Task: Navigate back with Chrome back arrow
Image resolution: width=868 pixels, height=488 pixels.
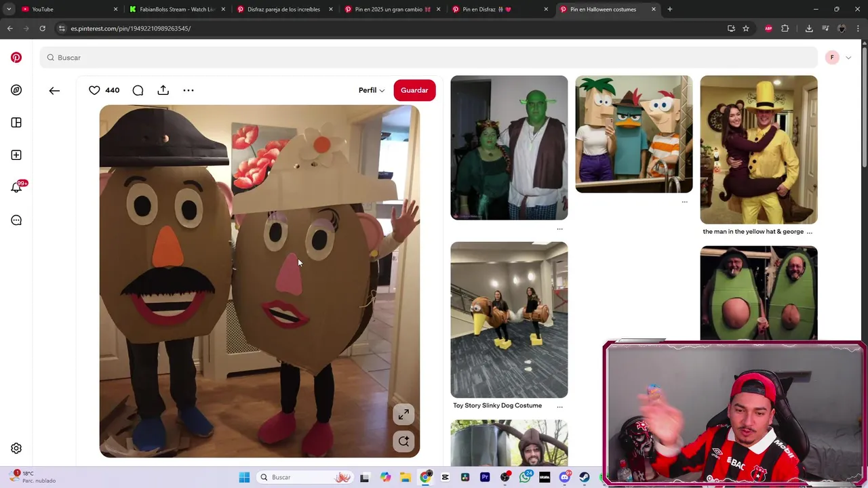Action: click(9, 28)
